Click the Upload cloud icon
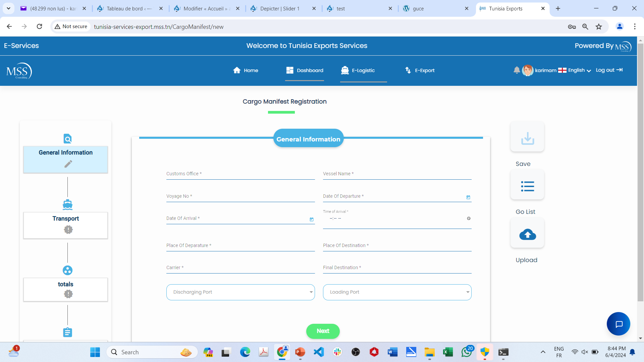Screen dimensions: 644x362 coord(527,234)
